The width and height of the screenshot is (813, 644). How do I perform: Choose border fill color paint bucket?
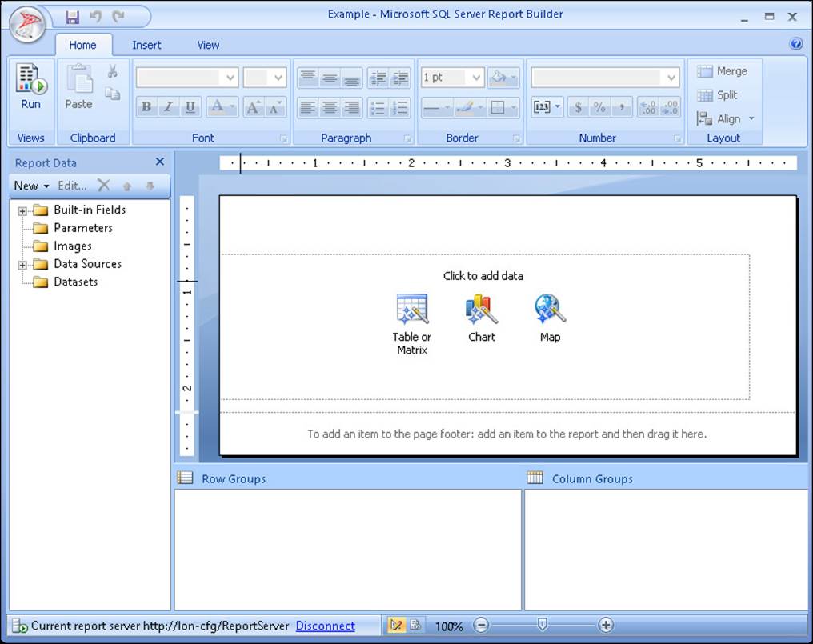(x=503, y=78)
